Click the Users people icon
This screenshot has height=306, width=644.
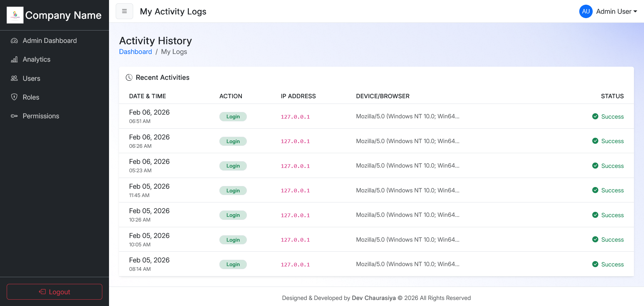[14, 78]
